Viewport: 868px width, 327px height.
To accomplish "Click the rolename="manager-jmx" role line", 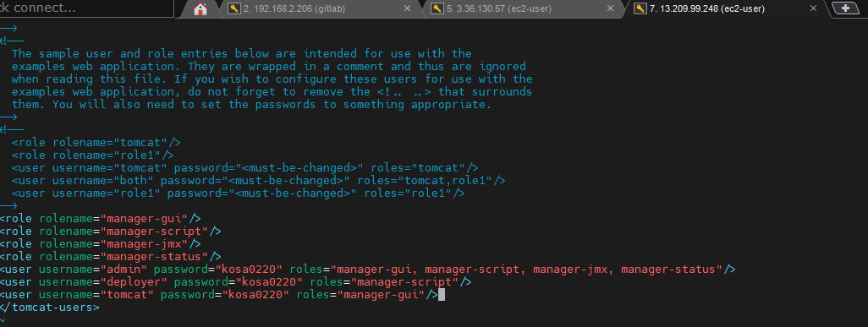I will (x=100, y=243).
